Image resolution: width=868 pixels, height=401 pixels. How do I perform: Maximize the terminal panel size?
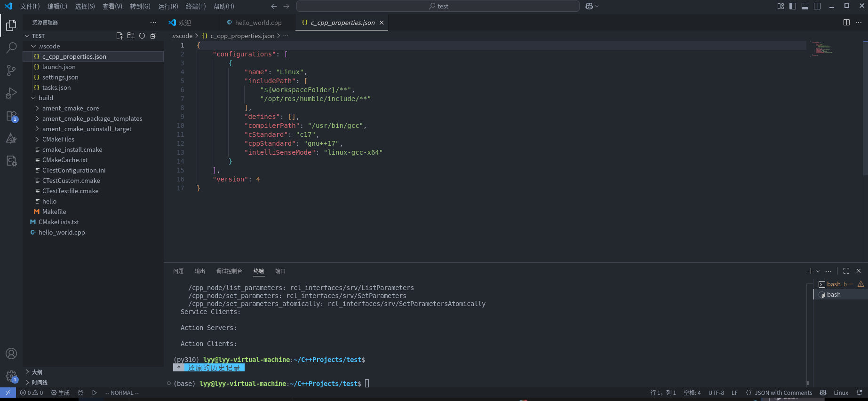pos(846,271)
